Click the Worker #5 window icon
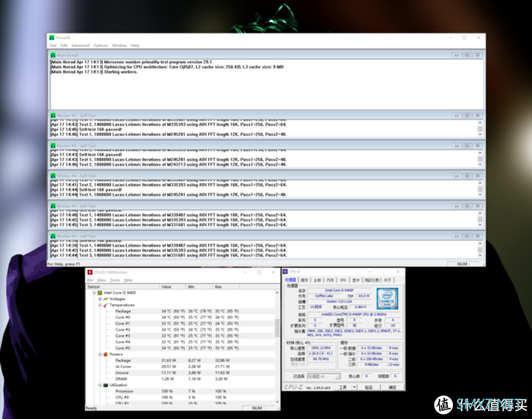This screenshot has width=532, height=419. pos(53,206)
